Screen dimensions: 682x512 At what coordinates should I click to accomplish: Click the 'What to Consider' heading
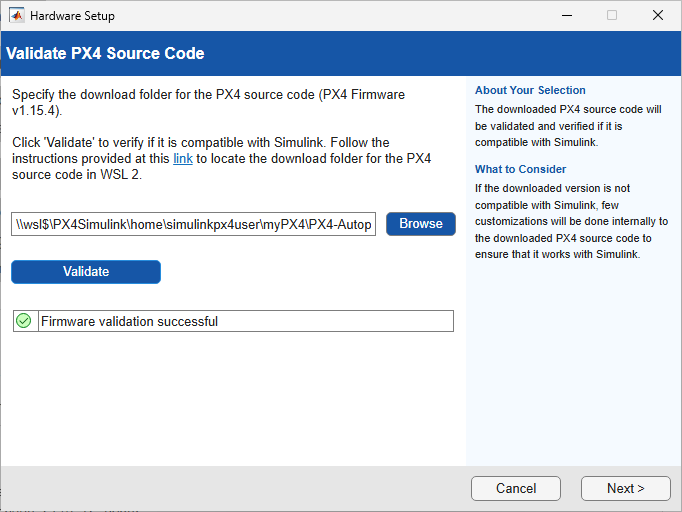[x=520, y=169]
